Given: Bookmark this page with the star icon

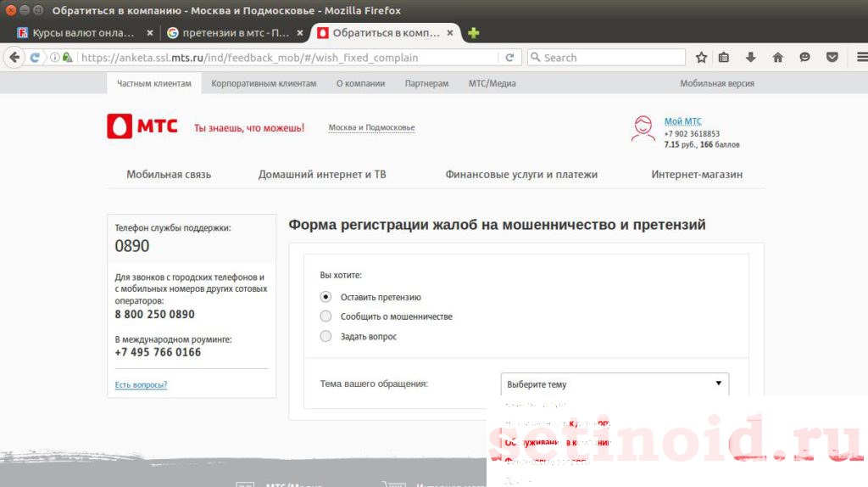Looking at the screenshot, I should coord(701,57).
